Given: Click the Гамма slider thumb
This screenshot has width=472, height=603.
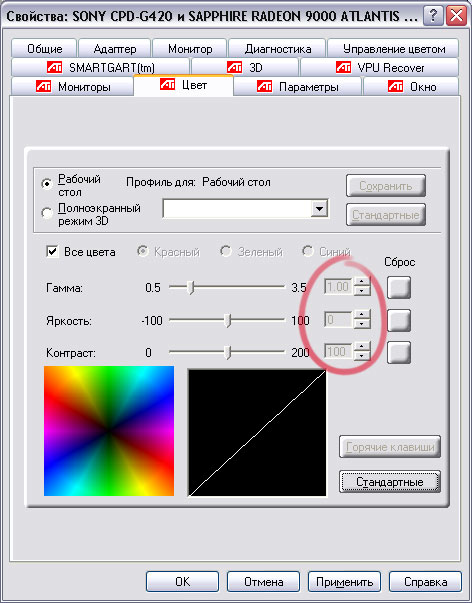Looking at the screenshot, I should tap(190, 287).
